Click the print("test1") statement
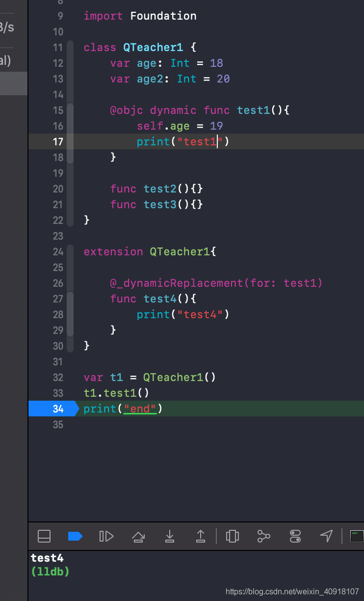Image resolution: width=364 pixels, height=601 pixels. [183, 141]
